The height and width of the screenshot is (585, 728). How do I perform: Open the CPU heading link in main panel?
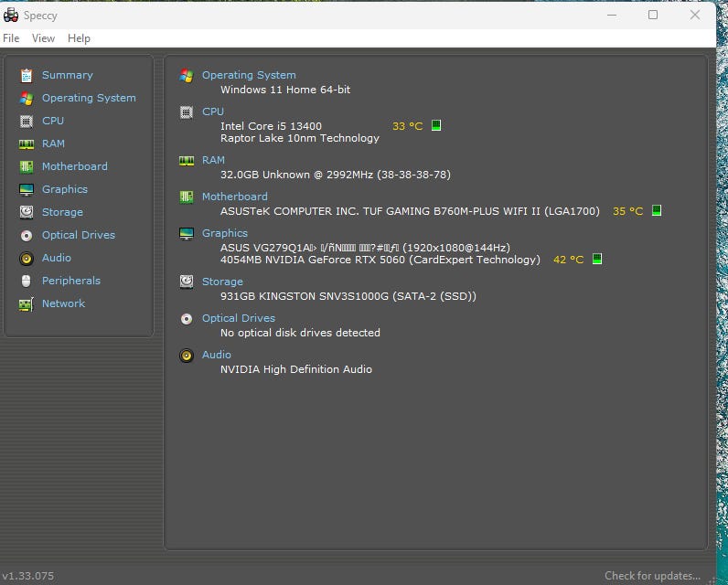point(213,112)
